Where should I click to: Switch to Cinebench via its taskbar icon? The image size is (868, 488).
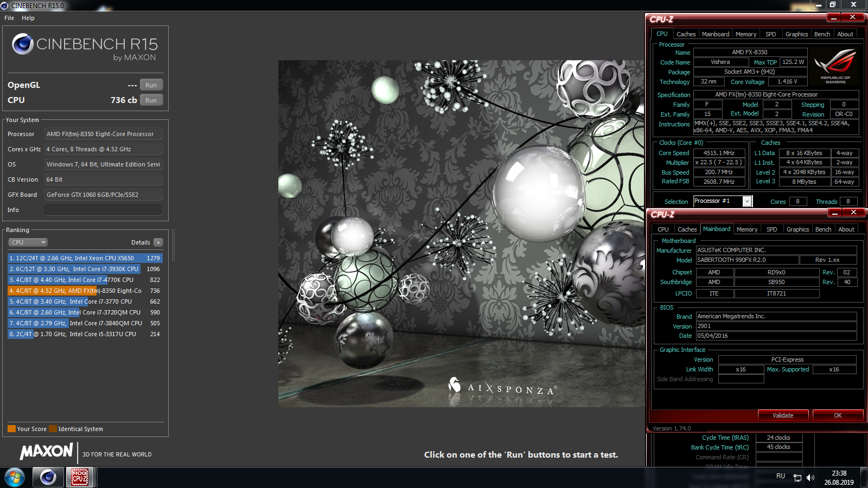point(48,477)
